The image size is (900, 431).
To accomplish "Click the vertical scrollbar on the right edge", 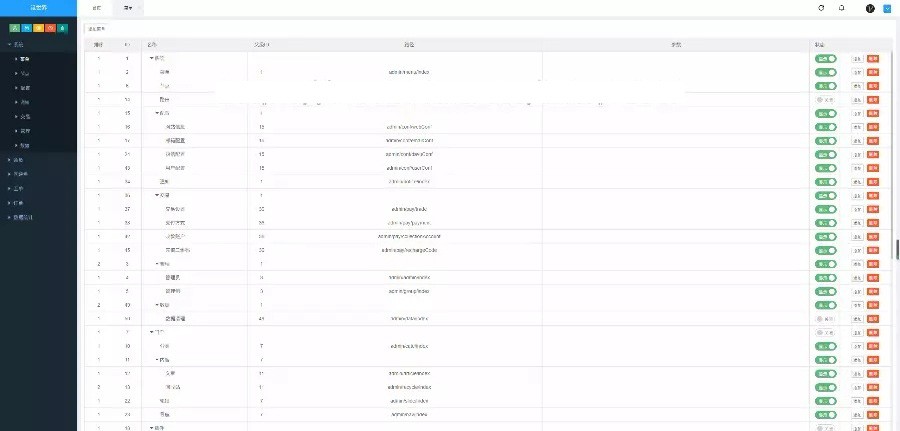I will tap(896, 248).
